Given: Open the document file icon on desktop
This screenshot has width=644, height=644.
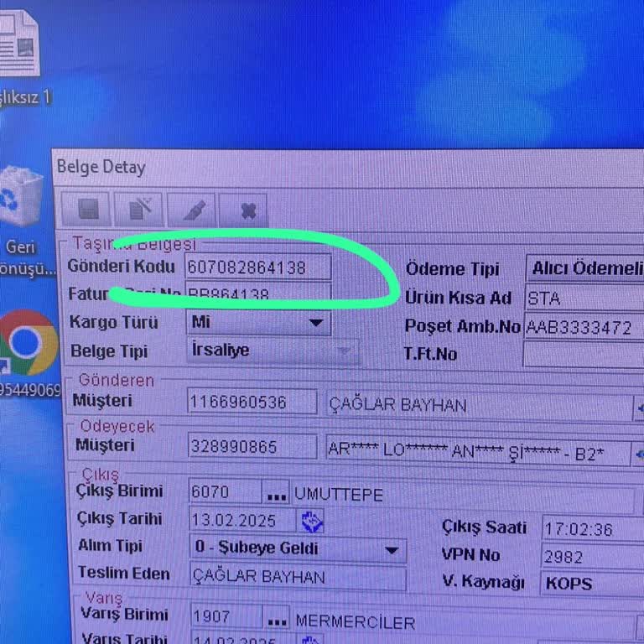Looking at the screenshot, I should pos(20,44).
